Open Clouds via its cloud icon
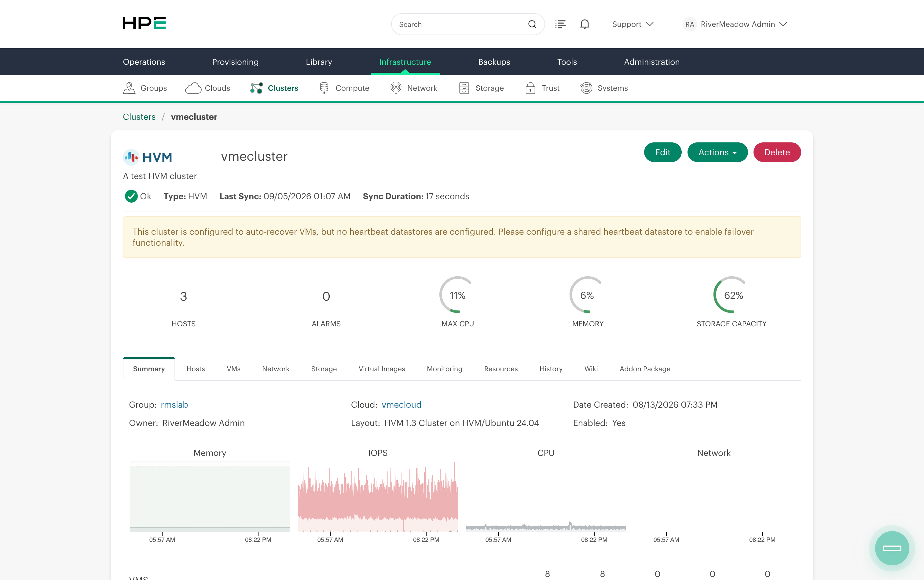 pos(193,88)
